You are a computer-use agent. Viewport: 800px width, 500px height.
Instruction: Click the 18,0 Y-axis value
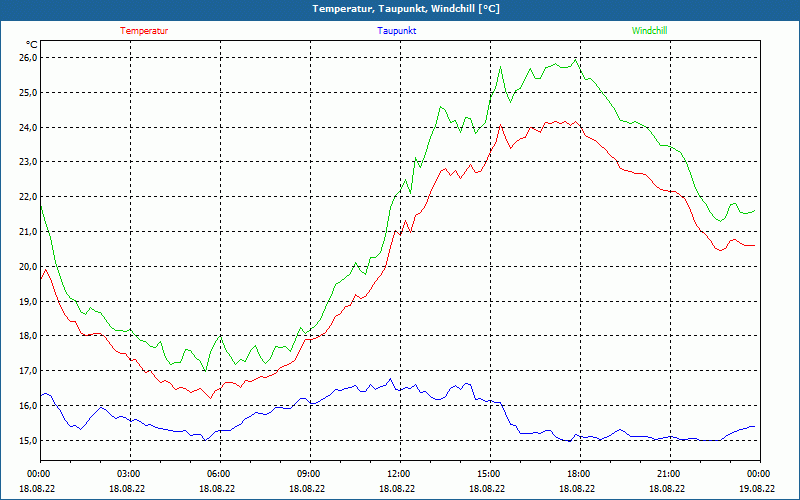click(x=29, y=336)
